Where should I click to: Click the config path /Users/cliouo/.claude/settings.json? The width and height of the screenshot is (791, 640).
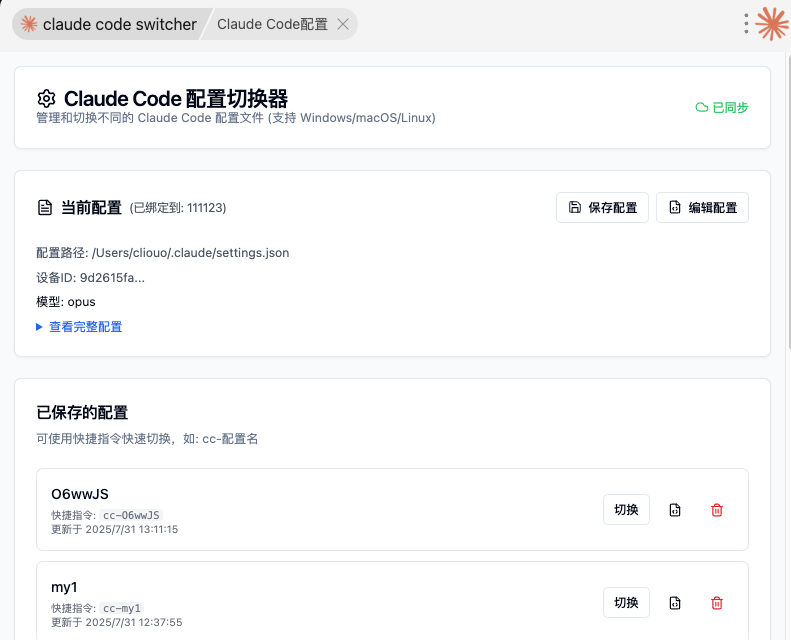coord(190,253)
